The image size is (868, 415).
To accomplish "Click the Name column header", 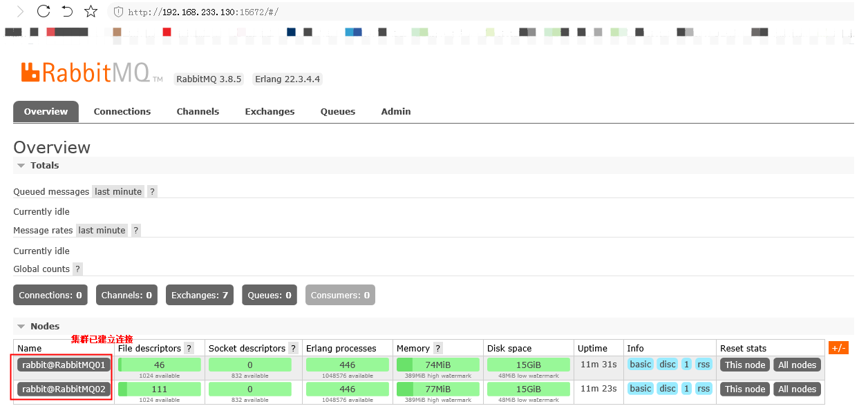I will pos(30,349).
